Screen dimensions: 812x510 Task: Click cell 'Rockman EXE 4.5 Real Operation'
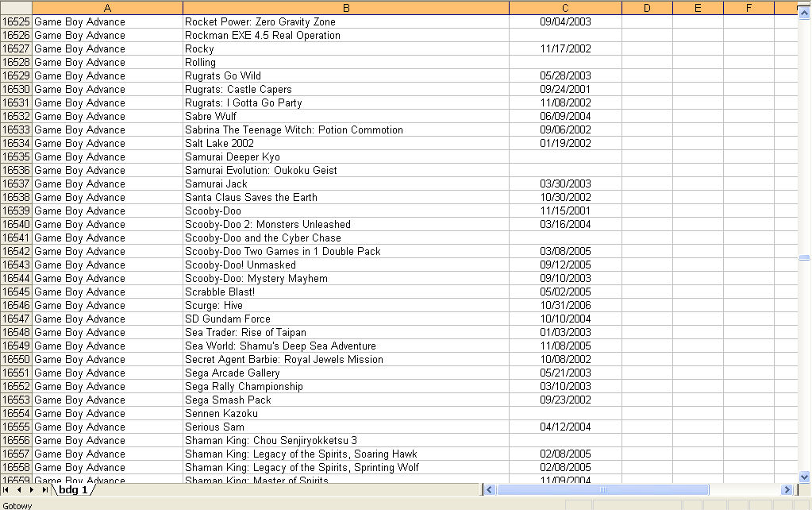pos(346,35)
